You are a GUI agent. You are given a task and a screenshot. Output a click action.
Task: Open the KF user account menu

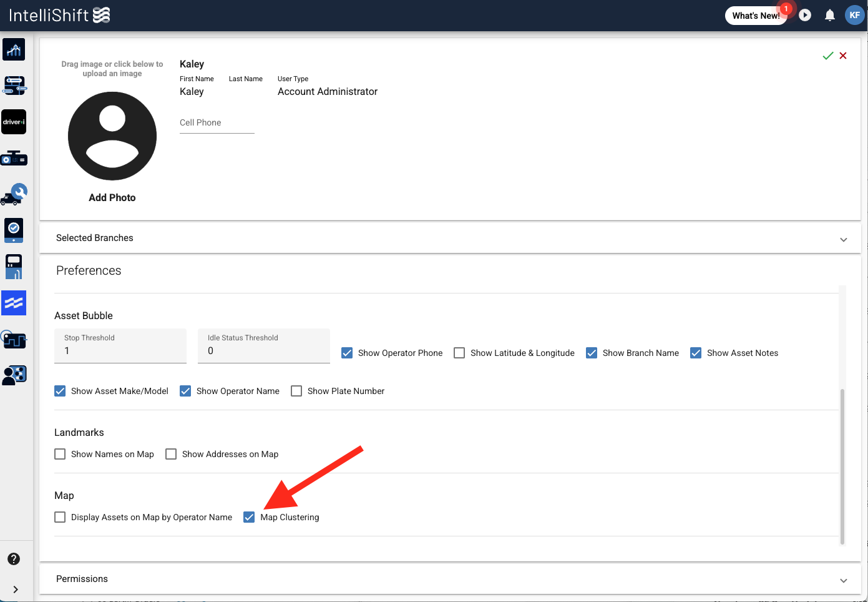coord(854,15)
